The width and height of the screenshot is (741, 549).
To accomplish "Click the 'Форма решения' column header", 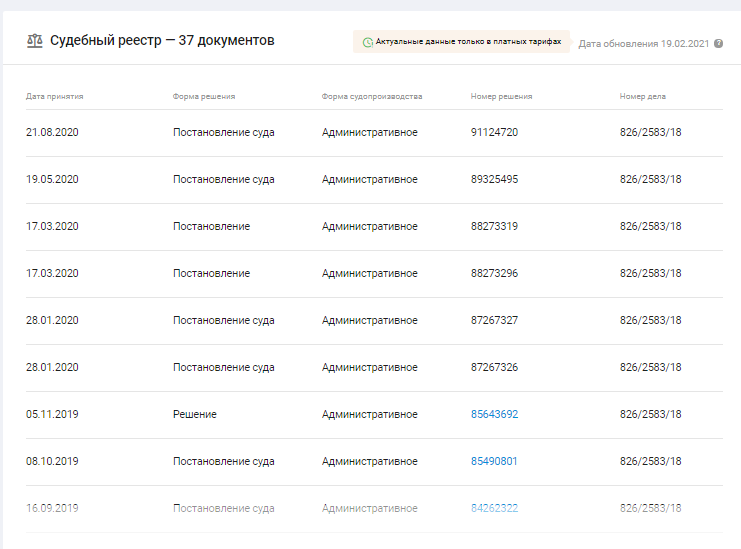I will click(203, 97).
